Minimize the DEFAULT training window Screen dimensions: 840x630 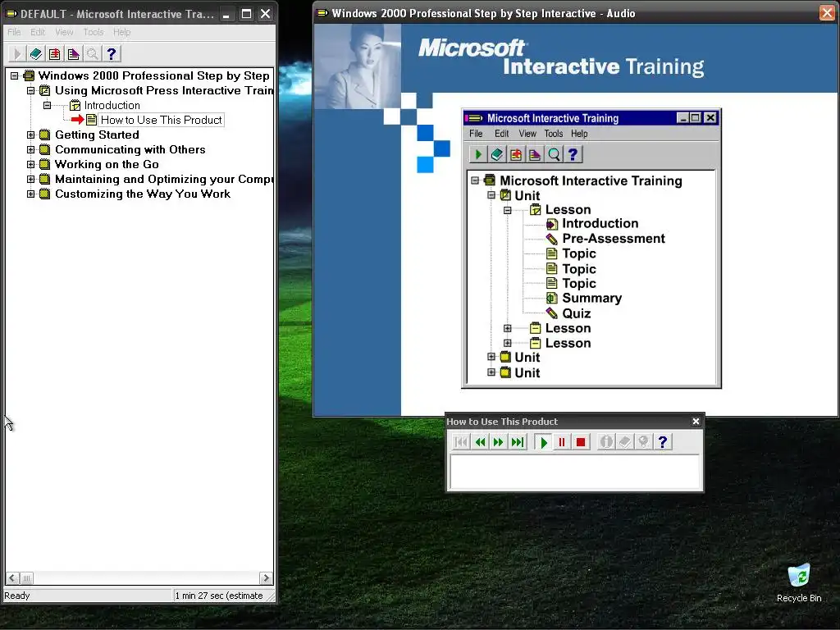tap(226, 14)
